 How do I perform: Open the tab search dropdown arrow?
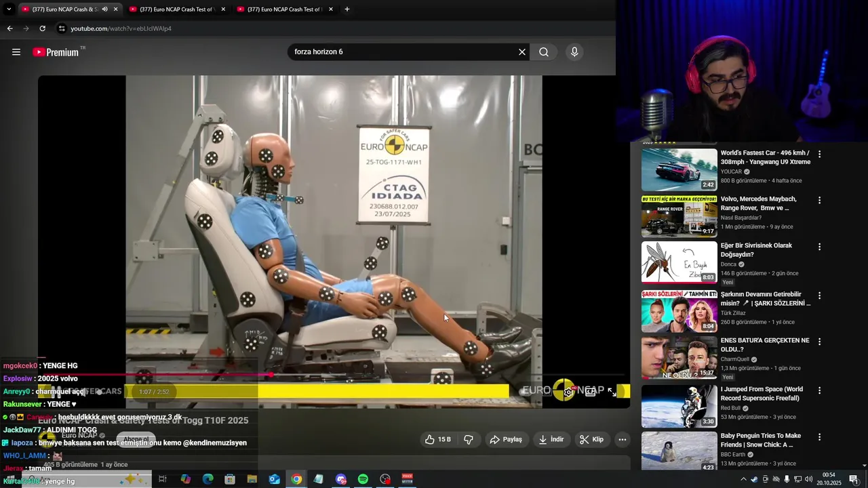click(x=8, y=9)
